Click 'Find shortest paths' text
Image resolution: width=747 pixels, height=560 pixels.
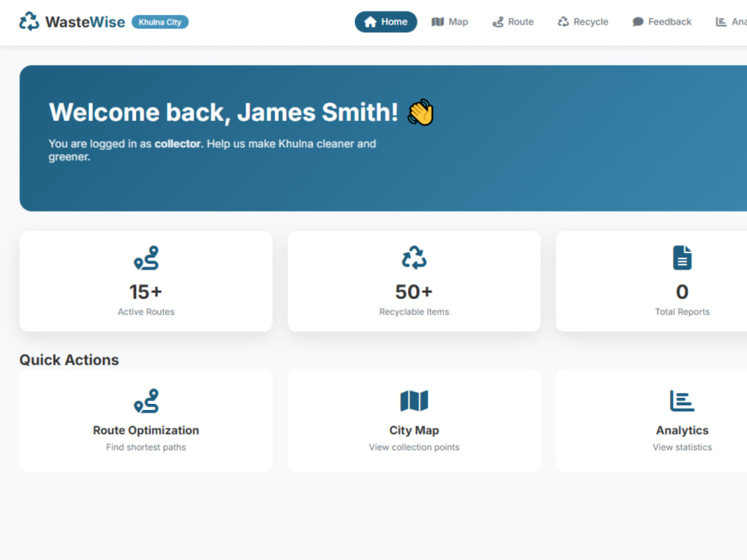(146, 447)
